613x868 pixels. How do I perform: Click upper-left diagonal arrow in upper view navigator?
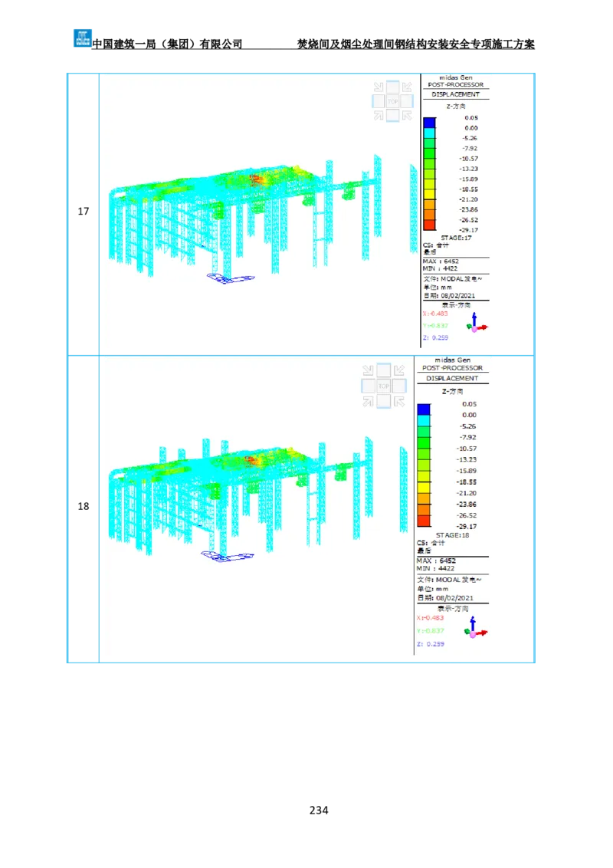coord(379,87)
